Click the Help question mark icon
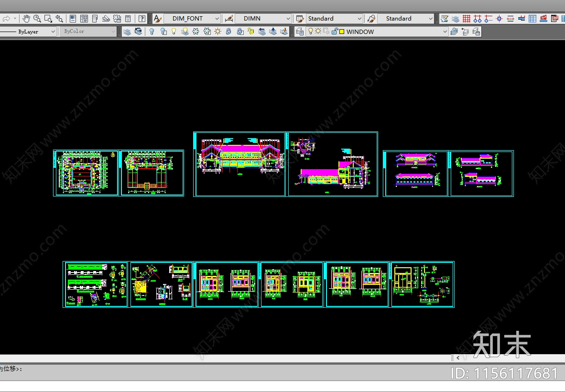 [142, 18]
